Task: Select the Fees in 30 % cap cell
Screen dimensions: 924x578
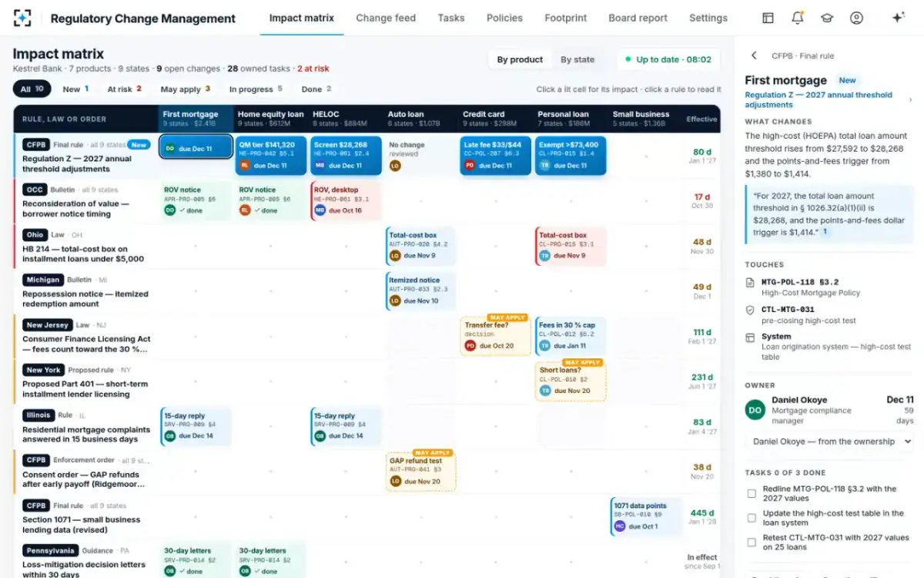Action: click(x=571, y=335)
